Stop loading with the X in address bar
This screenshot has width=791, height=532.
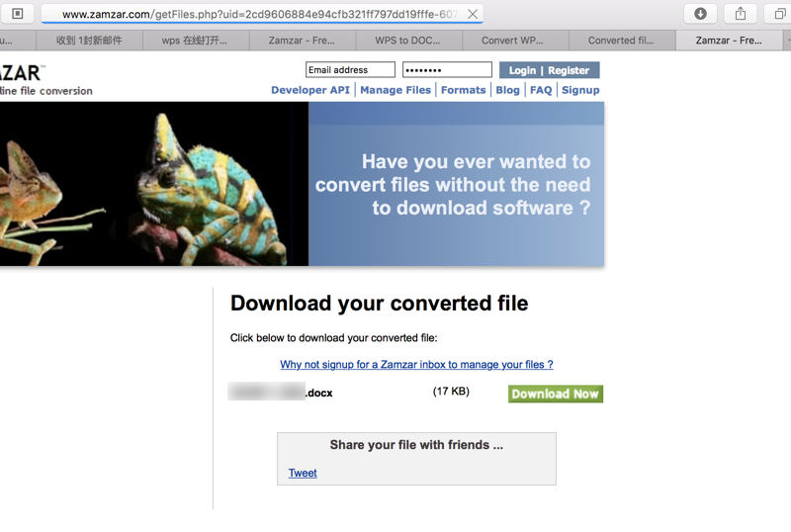(x=473, y=14)
